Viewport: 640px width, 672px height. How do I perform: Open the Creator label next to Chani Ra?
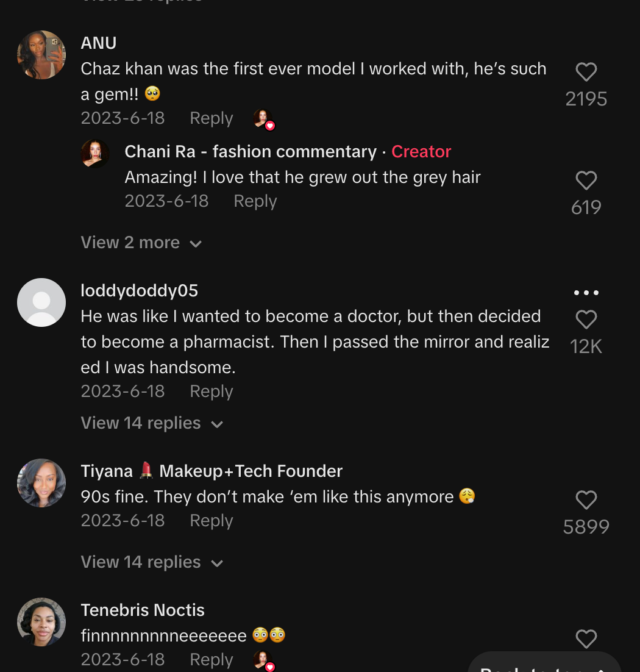coord(421,151)
